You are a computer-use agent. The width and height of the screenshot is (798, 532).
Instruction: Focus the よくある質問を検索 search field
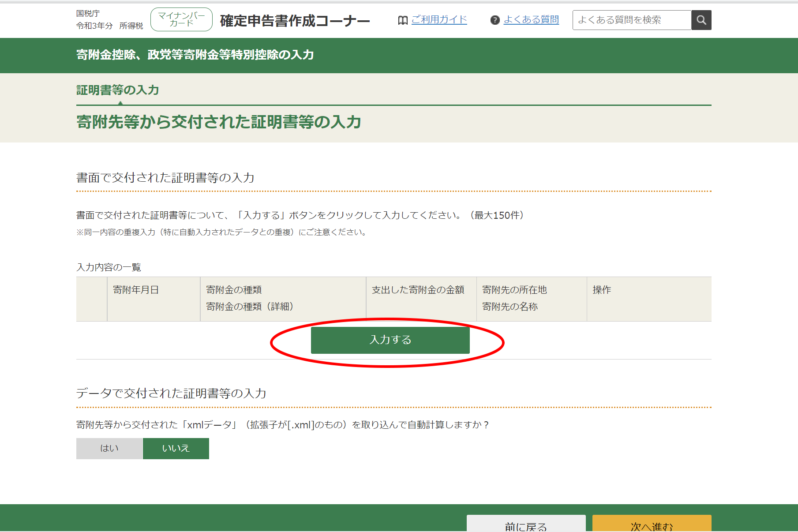tap(632, 20)
